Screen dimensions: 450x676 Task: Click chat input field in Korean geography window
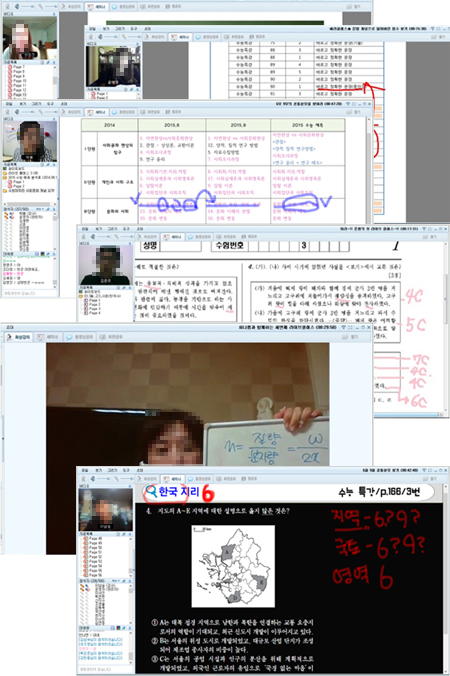pyautogui.click(x=105, y=669)
